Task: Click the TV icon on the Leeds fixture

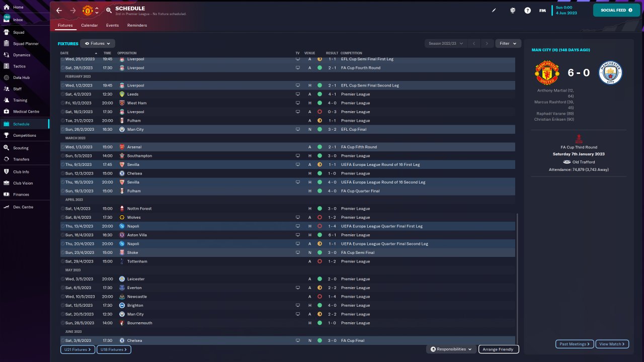Action: click(298, 94)
